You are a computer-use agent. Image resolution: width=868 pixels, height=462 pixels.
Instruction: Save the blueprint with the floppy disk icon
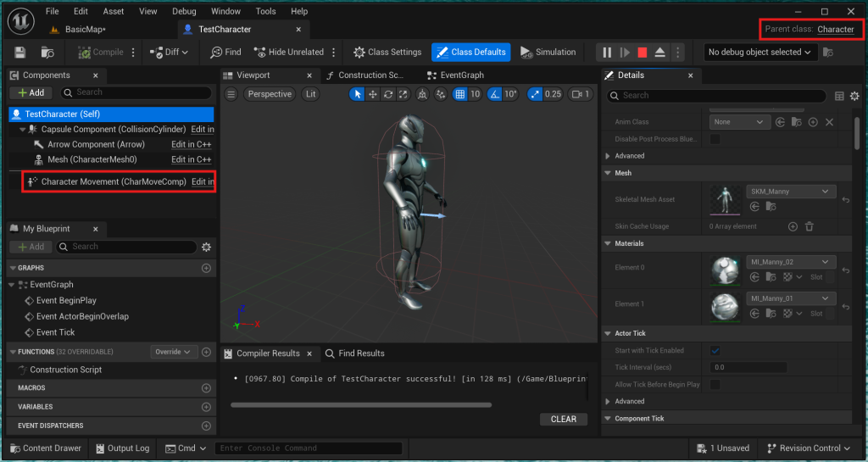[x=20, y=52]
